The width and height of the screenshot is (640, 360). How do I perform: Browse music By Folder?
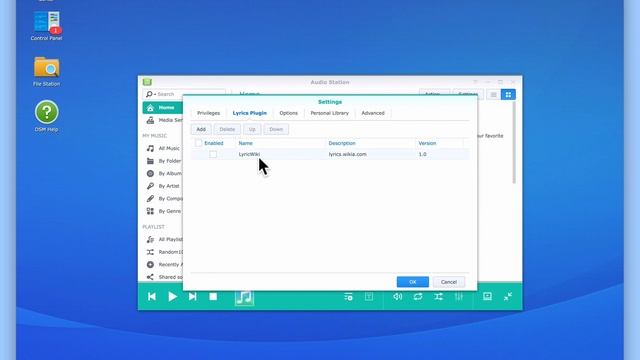click(x=162, y=161)
